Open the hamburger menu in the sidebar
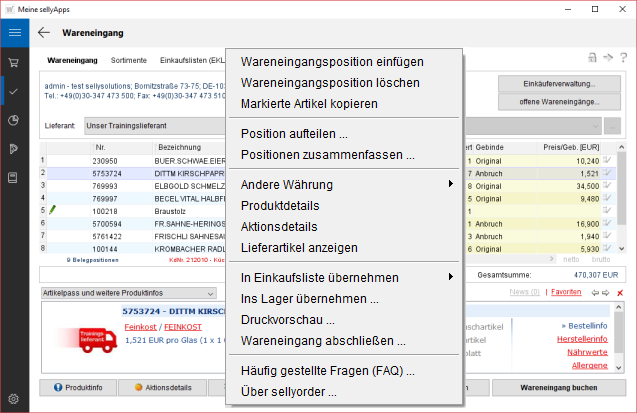 14,32
